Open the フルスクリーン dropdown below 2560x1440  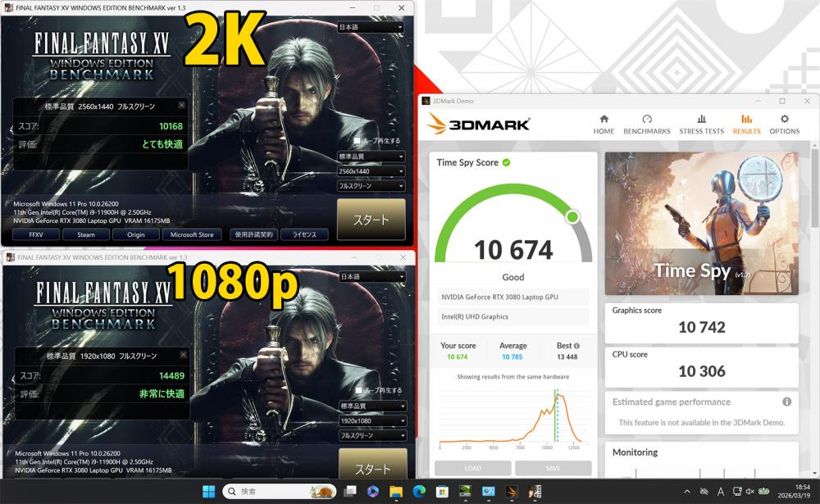371,185
